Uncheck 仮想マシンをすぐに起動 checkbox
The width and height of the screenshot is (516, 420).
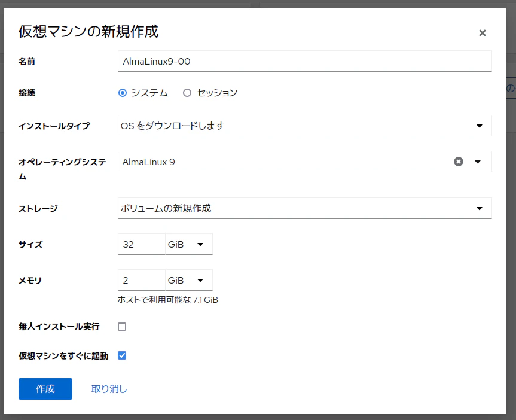pyautogui.click(x=122, y=355)
